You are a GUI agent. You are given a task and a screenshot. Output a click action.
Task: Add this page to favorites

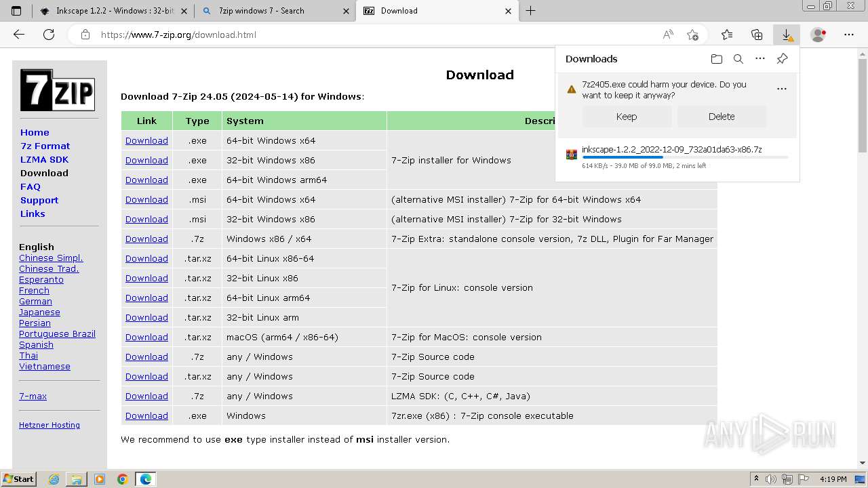(692, 35)
